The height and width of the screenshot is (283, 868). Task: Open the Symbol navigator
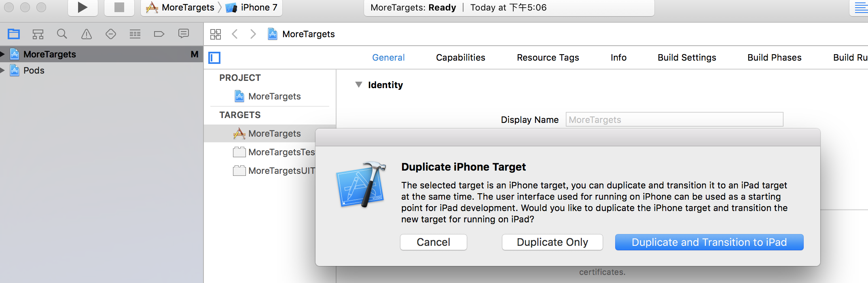[x=38, y=34]
